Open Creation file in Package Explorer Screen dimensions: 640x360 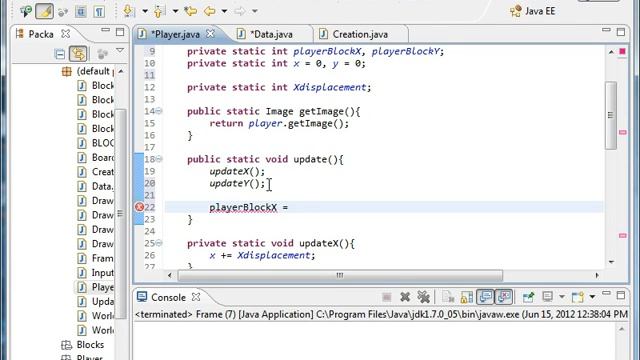tap(96, 172)
